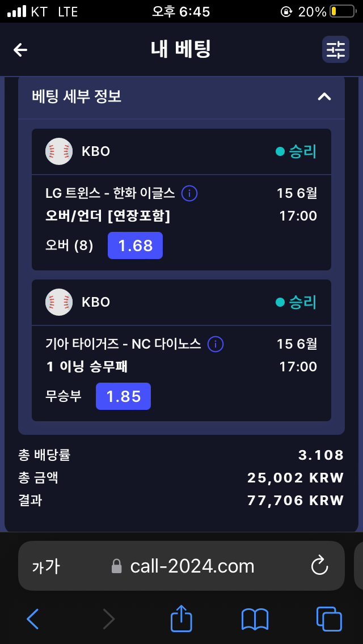Tap the 1.68 odds button
This screenshot has width=363, height=644.
click(135, 245)
